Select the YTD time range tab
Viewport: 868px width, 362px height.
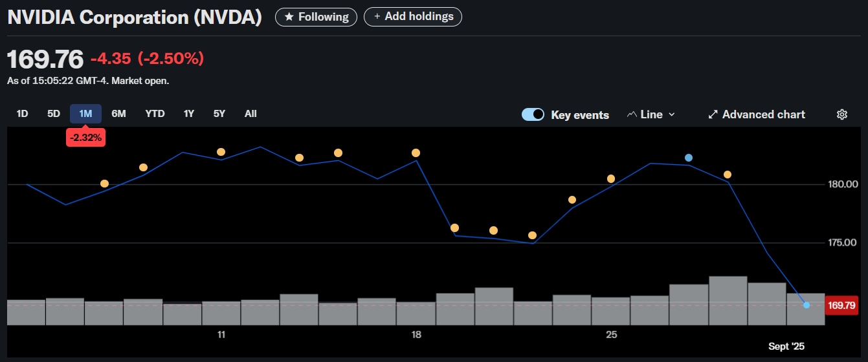[155, 114]
